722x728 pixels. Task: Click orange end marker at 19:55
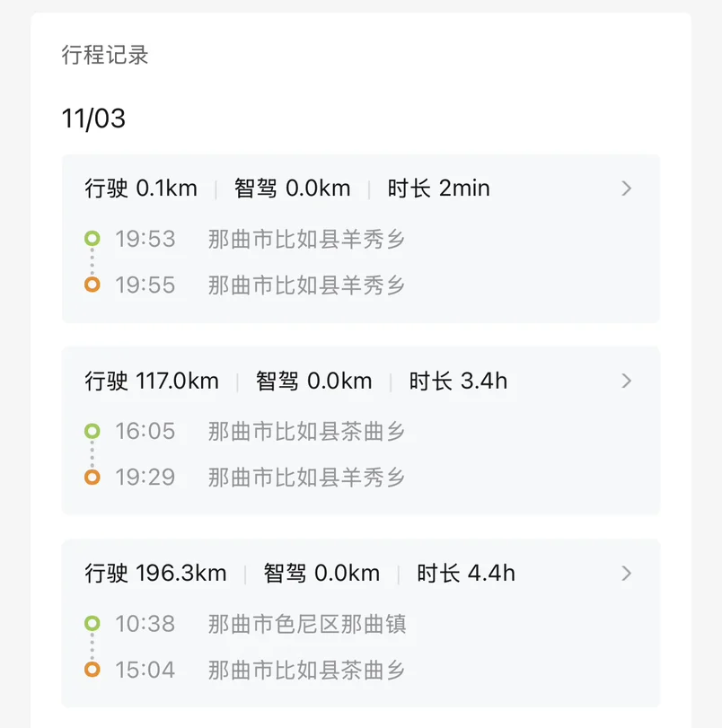tap(92, 285)
